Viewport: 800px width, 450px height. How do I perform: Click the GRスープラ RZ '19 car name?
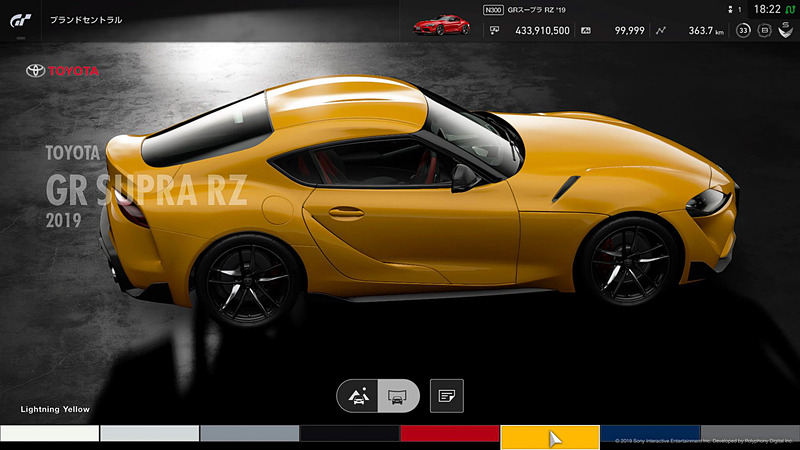click(x=536, y=10)
